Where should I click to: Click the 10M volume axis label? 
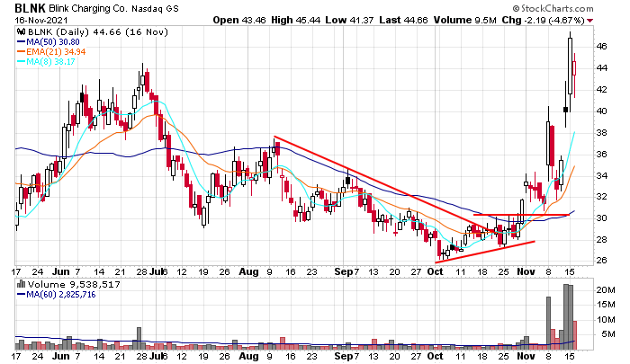[x=606, y=320]
